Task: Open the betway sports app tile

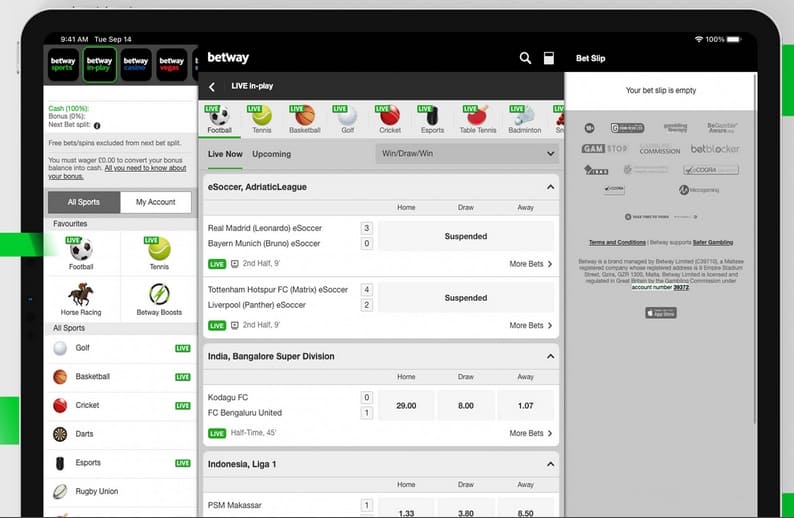Action: click(63, 64)
